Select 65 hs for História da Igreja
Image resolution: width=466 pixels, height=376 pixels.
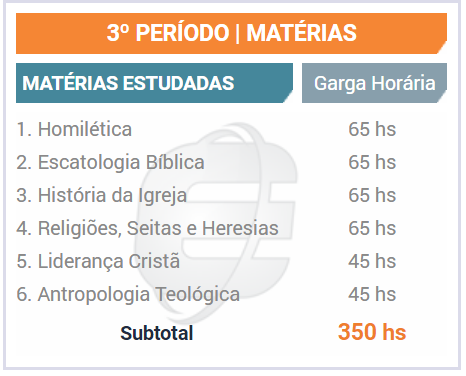[372, 195]
